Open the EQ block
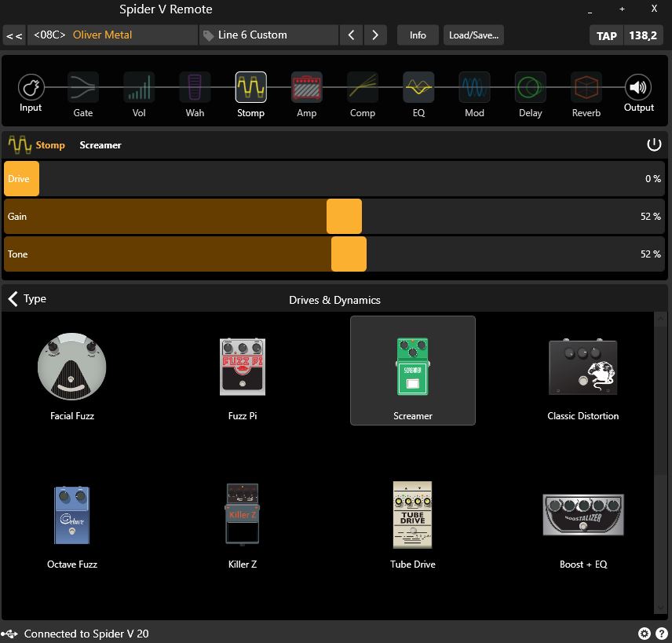 click(x=418, y=87)
